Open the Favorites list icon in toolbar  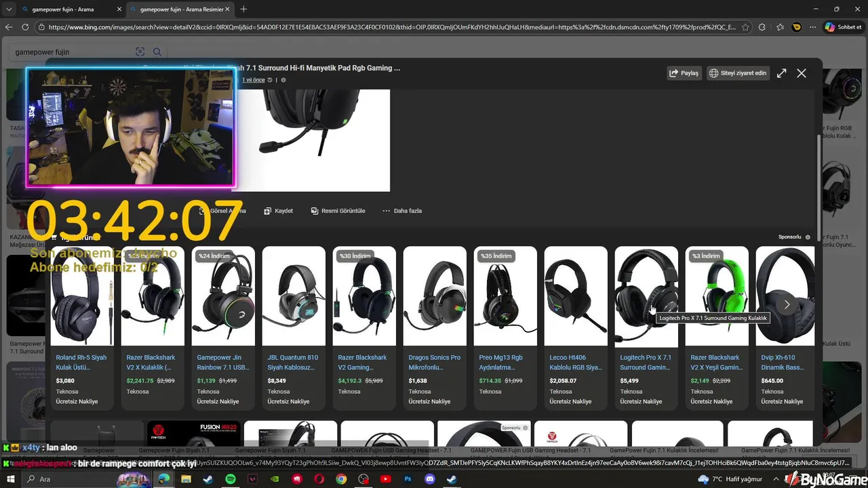point(780,27)
